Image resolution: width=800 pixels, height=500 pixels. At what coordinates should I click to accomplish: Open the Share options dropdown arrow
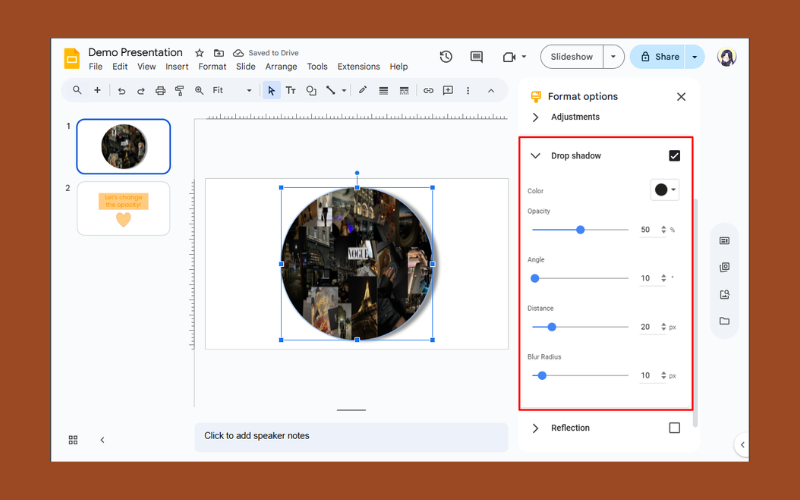694,57
